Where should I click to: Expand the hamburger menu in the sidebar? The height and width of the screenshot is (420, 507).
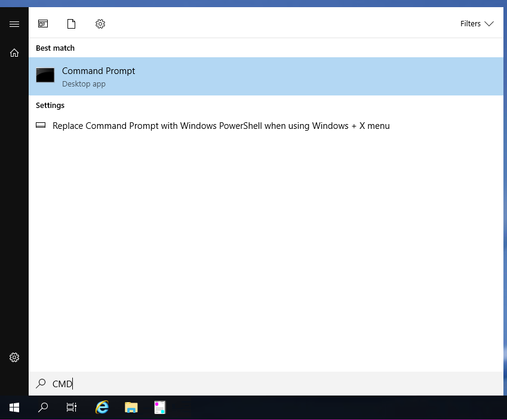(14, 24)
